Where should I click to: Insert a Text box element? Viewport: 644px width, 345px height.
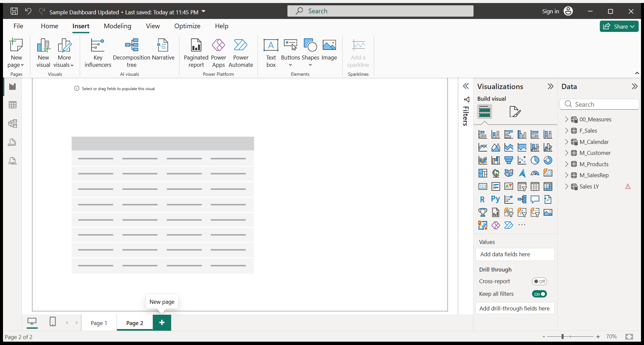tap(271, 53)
